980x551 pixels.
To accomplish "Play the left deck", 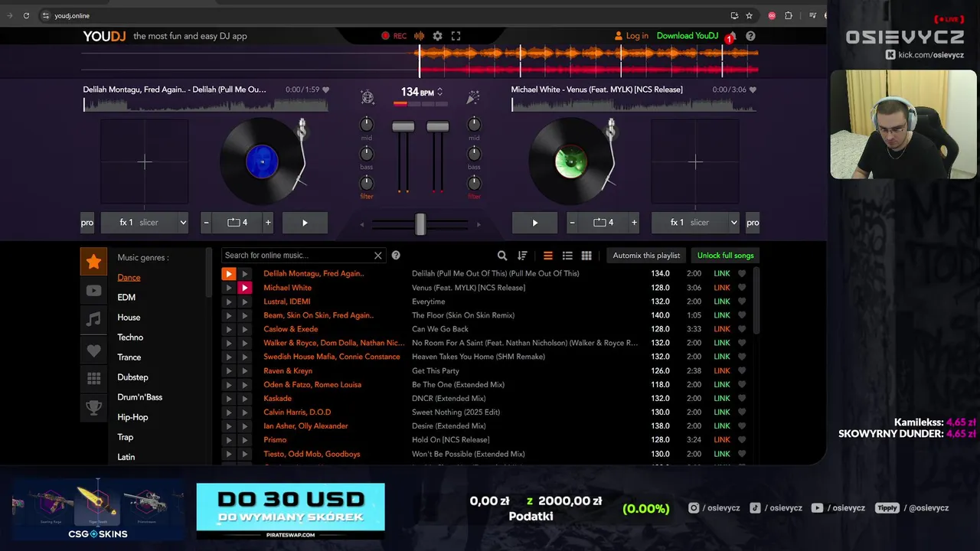I will click(305, 223).
